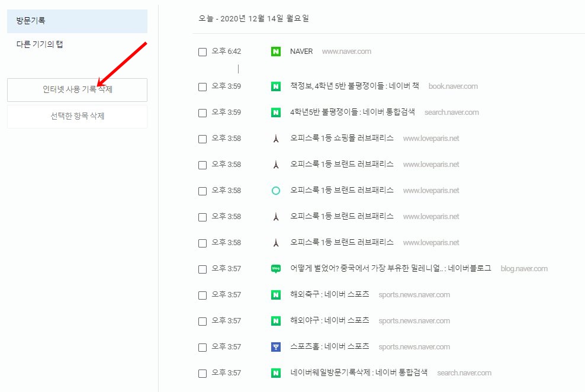585x392 pixels.
Task: Click search.naver.com beside 4학년5반 불평쟁이들
Action: tap(451, 113)
